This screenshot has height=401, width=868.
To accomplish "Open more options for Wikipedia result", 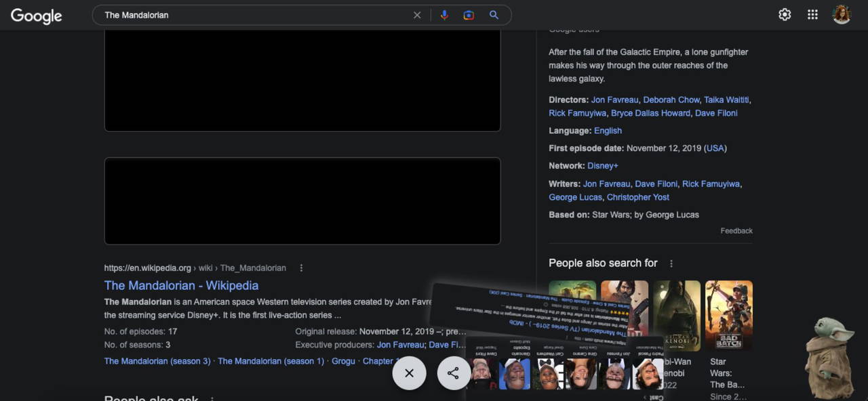I will pyautogui.click(x=301, y=268).
